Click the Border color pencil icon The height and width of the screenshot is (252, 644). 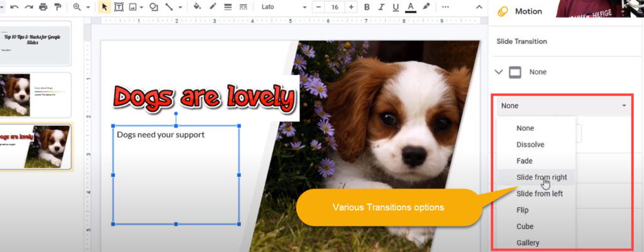pos(213,7)
